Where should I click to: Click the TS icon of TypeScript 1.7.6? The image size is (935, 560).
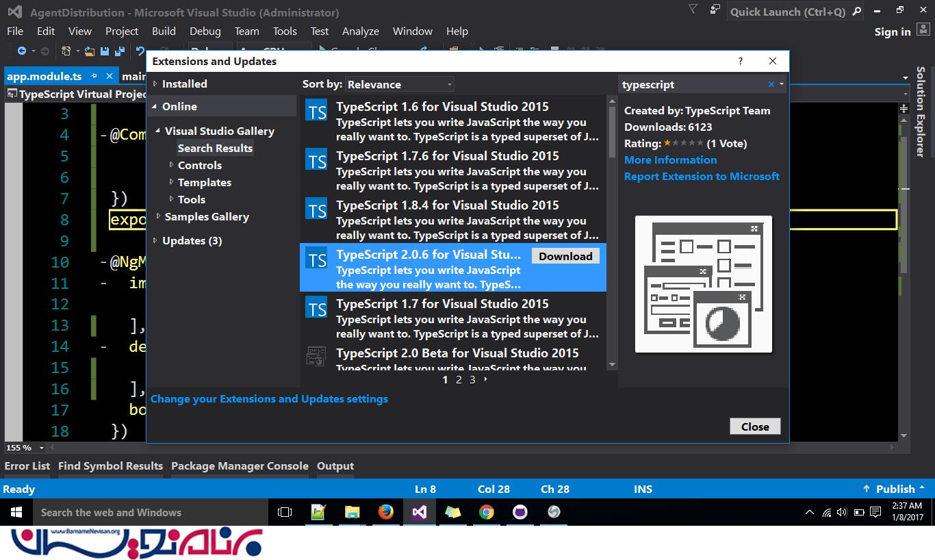(316, 160)
